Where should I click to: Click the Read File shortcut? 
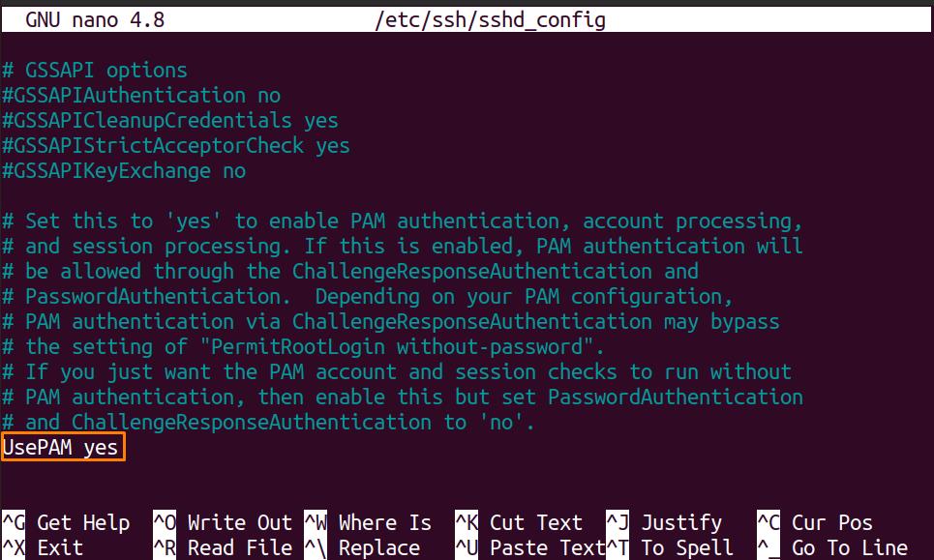click(223, 547)
